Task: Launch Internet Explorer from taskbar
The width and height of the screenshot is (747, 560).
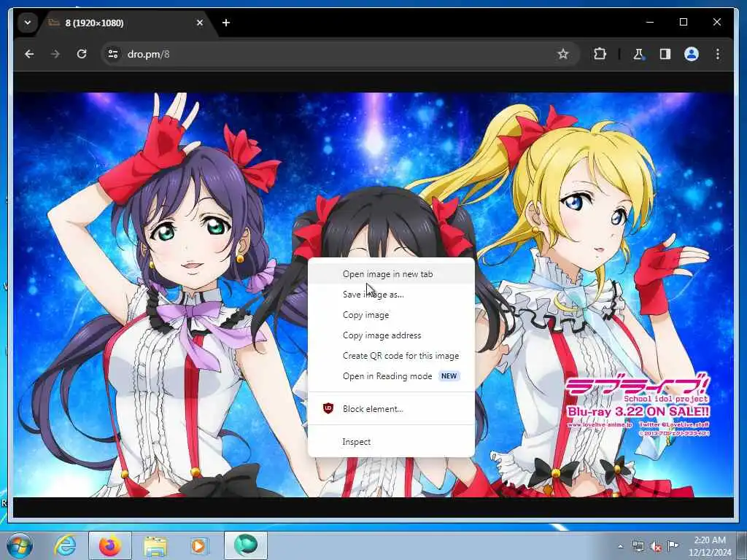Action: [65, 545]
